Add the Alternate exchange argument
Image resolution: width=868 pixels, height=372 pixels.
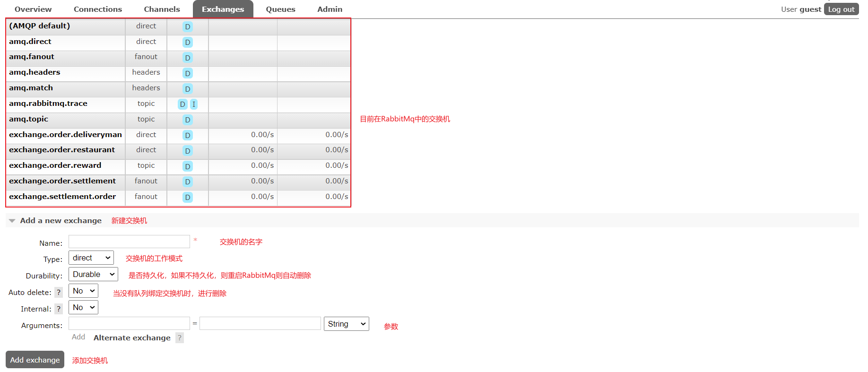(132, 337)
